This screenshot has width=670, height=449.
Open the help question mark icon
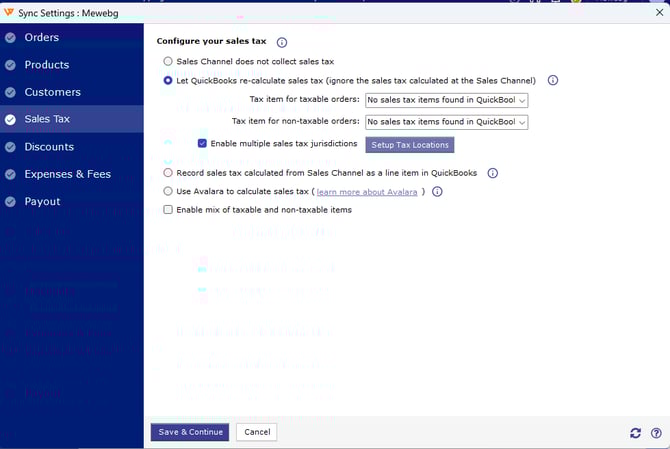[656, 433]
